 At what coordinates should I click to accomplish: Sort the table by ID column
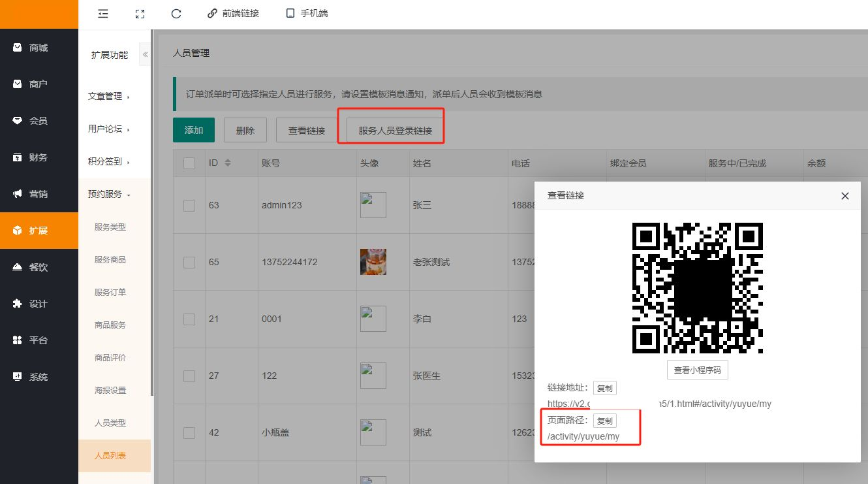[228, 163]
